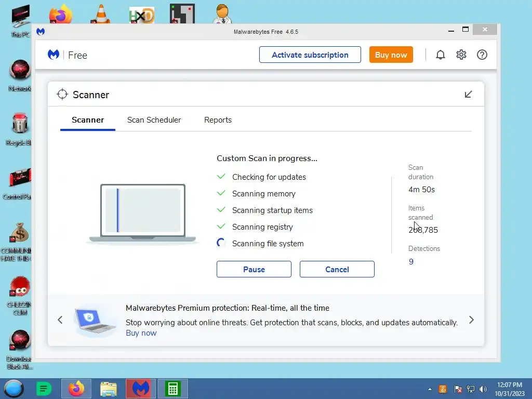Select the This PC desktop icon

(x=20, y=21)
